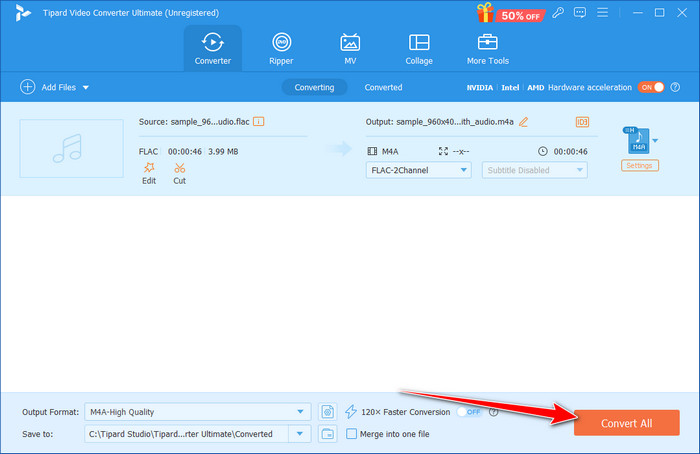Open Hardware acceleration help icon
The height and width of the screenshot is (454, 700).
pos(675,87)
